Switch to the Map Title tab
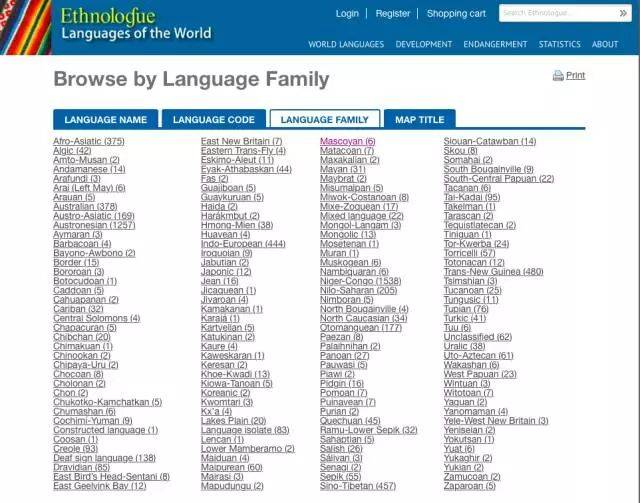Viewport: 640px width, 503px height. (x=420, y=119)
